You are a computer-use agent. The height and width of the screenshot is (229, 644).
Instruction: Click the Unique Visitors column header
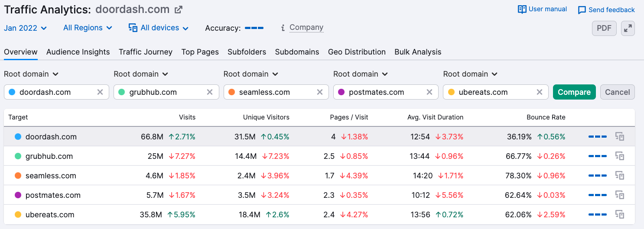click(266, 117)
